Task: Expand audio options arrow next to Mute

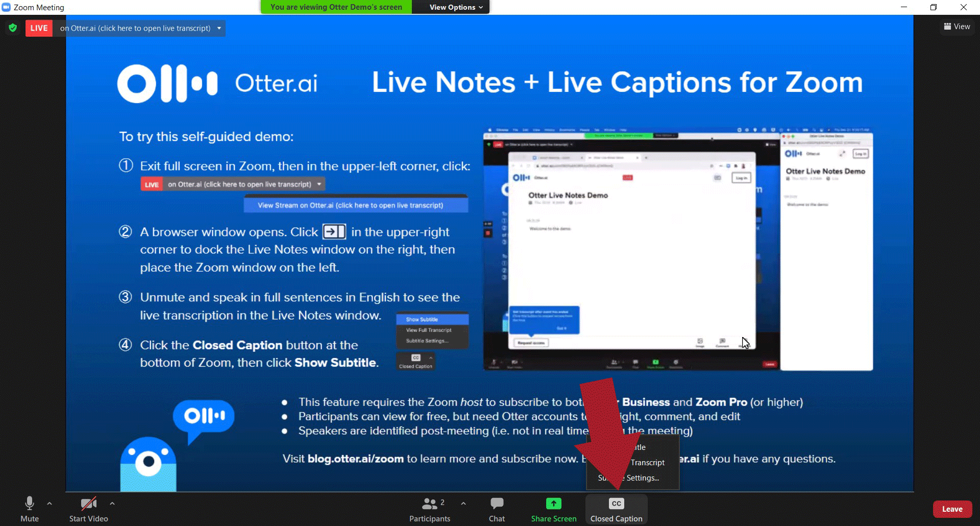Action: [50, 504]
